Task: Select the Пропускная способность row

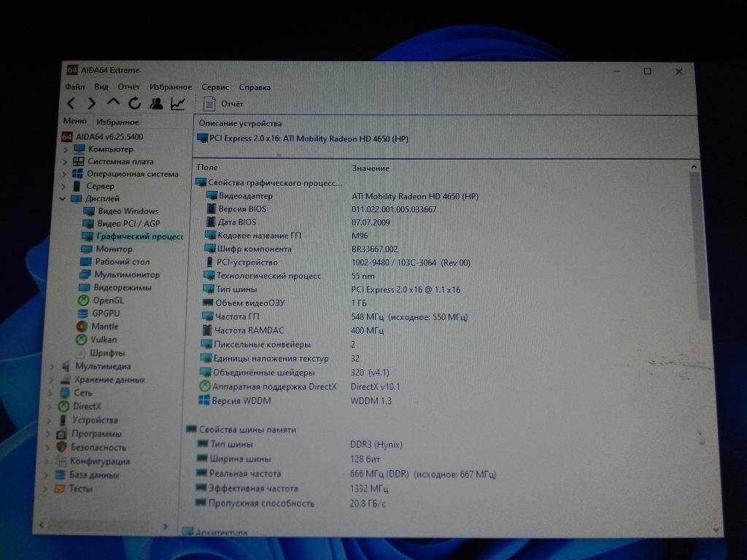Action: pyautogui.click(x=290, y=503)
